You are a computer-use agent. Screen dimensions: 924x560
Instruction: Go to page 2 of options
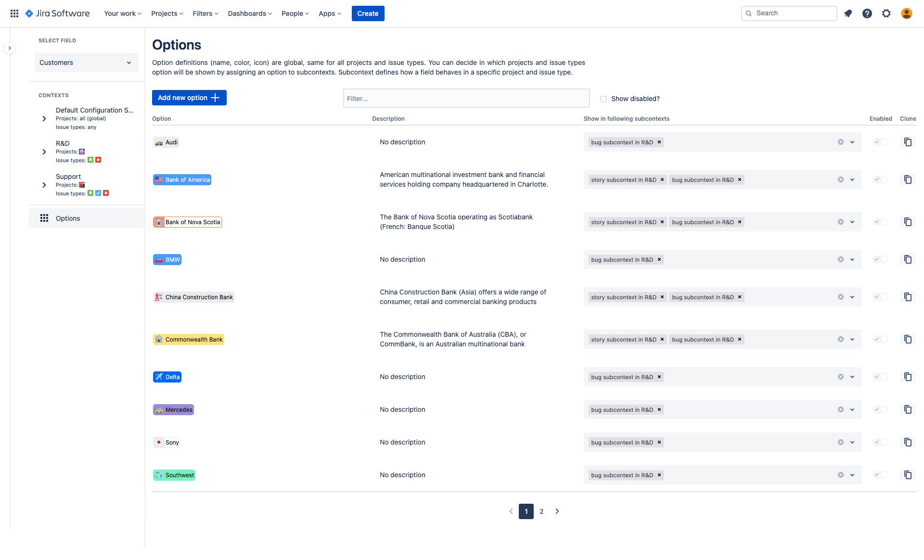click(541, 511)
